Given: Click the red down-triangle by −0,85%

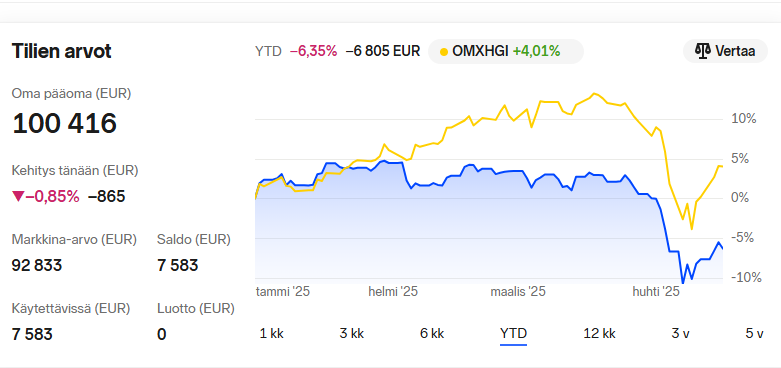Looking at the screenshot, I should pos(18,197).
